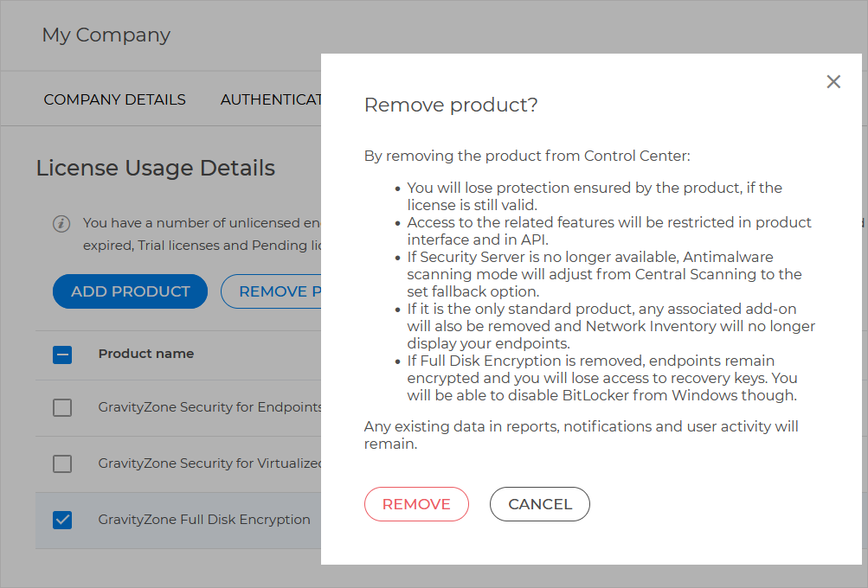Uncheck the GravityZone Full Disk Encryption checkbox
Screen dimensions: 868x588
coord(62,520)
